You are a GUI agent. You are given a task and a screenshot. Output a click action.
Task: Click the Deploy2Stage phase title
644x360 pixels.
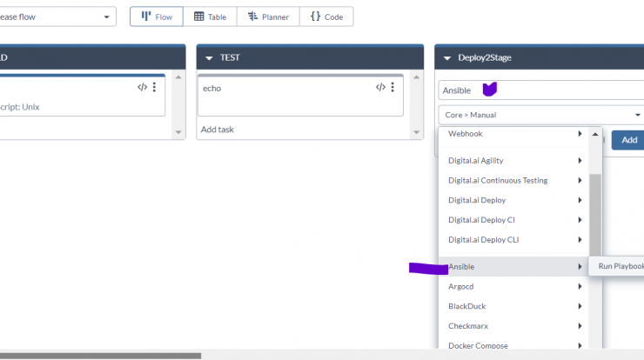[485, 58]
